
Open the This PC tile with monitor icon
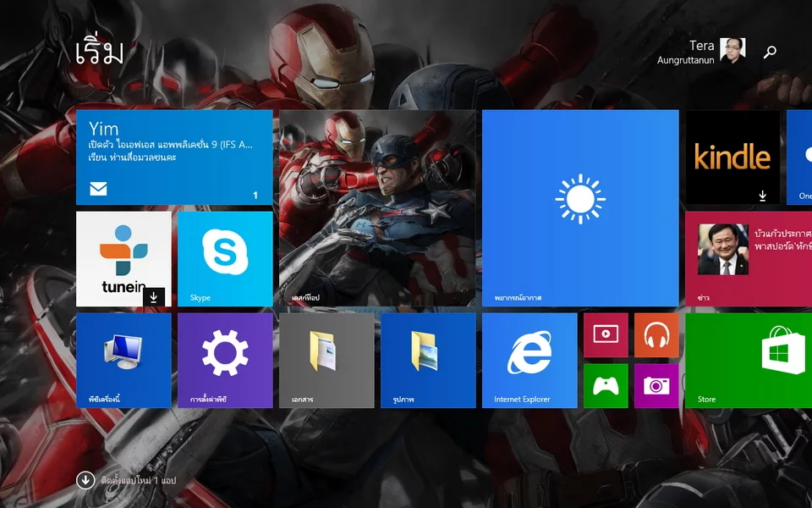pyautogui.click(x=123, y=361)
